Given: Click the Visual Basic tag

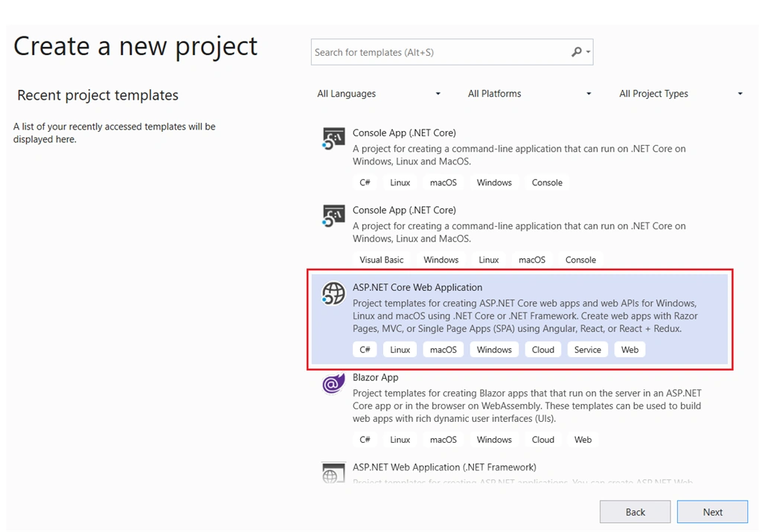Looking at the screenshot, I should tap(382, 260).
